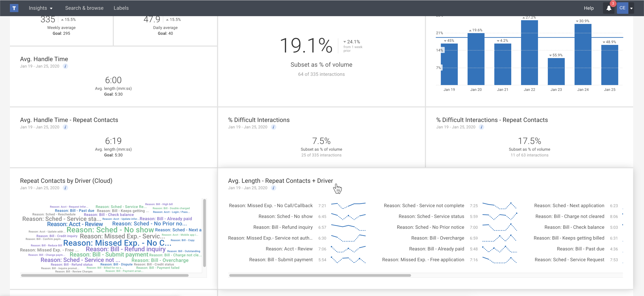Click the T logo home icon

[x=14, y=8]
